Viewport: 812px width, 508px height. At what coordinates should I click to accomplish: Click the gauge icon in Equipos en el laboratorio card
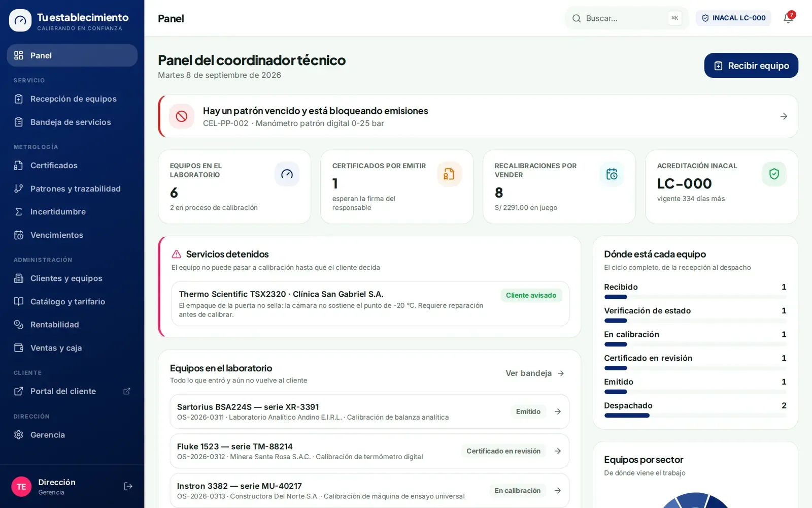click(x=287, y=174)
